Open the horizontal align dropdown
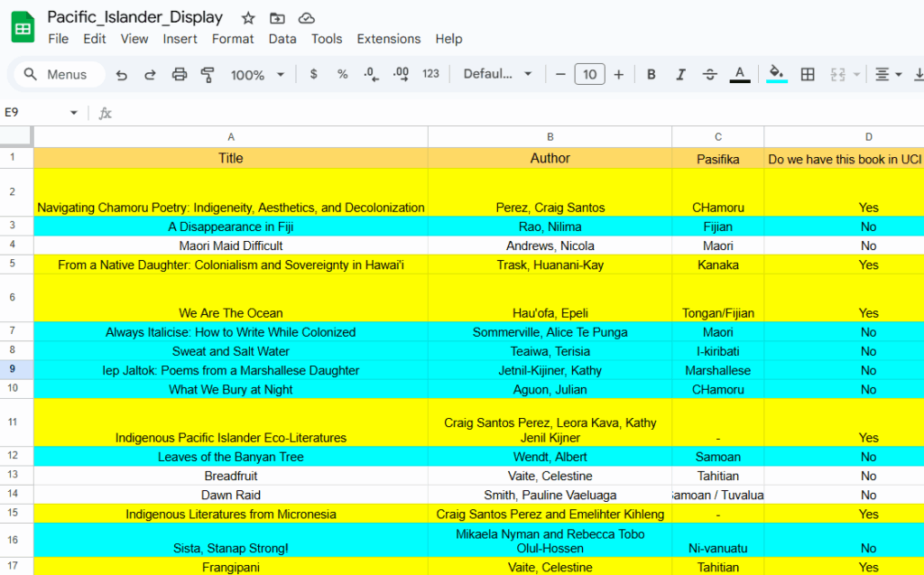 tap(888, 75)
